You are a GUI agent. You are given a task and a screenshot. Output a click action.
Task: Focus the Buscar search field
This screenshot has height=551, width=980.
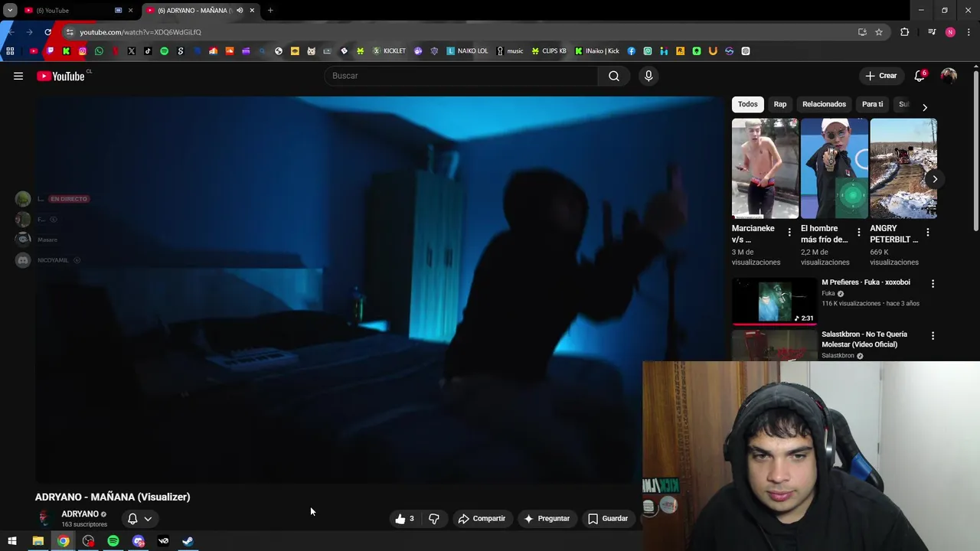[461, 76]
